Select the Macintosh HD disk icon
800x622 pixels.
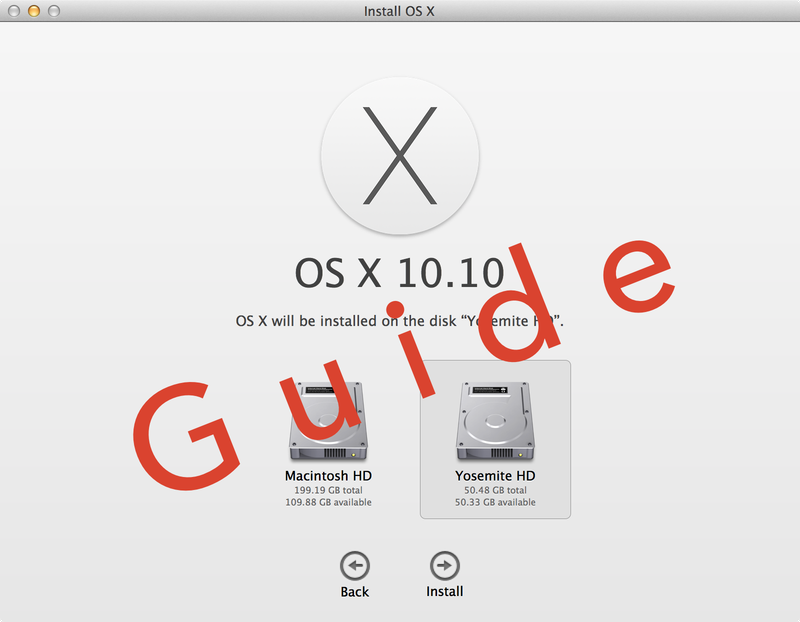click(x=329, y=421)
